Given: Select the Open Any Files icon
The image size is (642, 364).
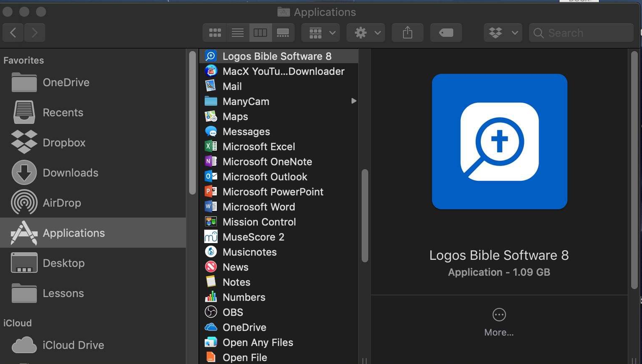Looking at the screenshot, I should coord(211,342).
